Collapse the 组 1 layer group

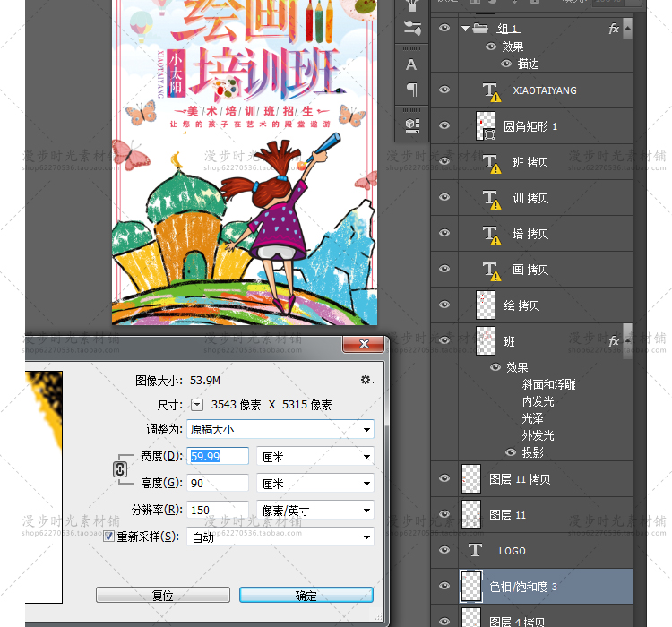click(466, 29)
